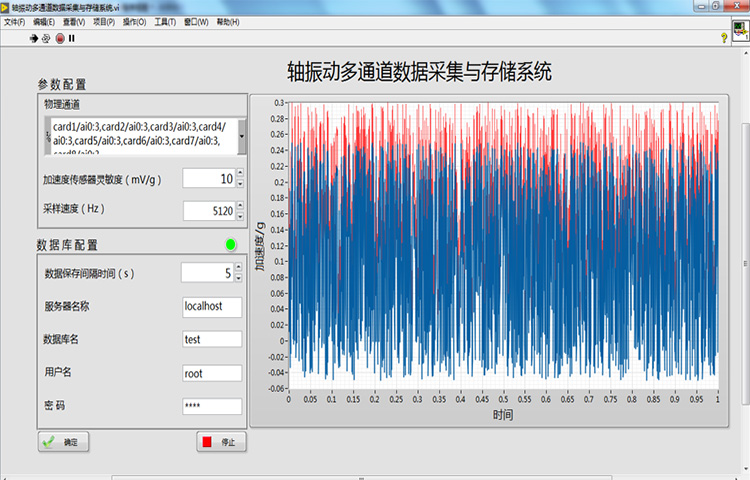
Task: Click the LabVIEW icon in the title bar
Action: point(6,6)
